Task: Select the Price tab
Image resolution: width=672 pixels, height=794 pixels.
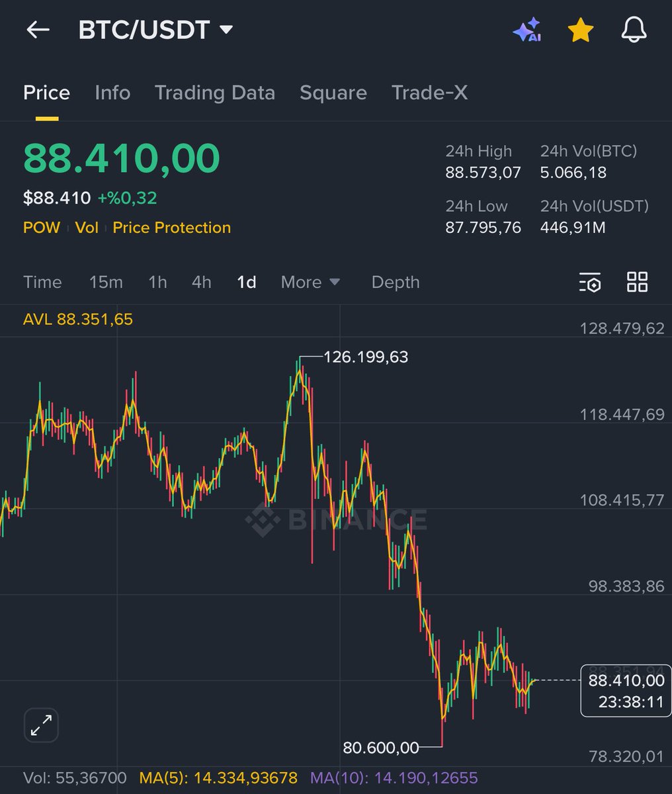Action: point(46,93)
